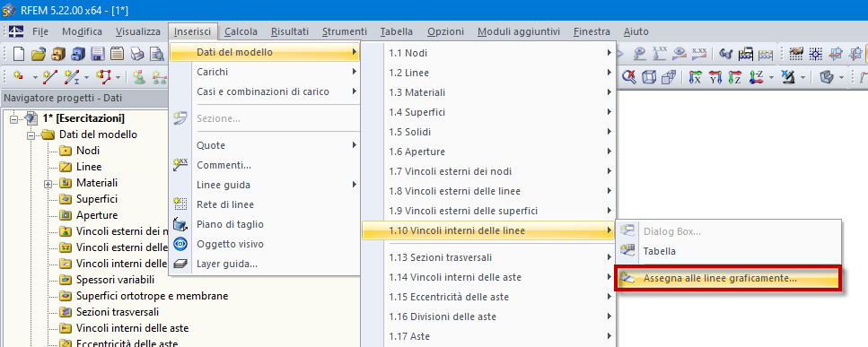The width and height of the screenshot is (868, 347).
Task: Click the abacus with table calculation icon
Action: coord(746,54)
